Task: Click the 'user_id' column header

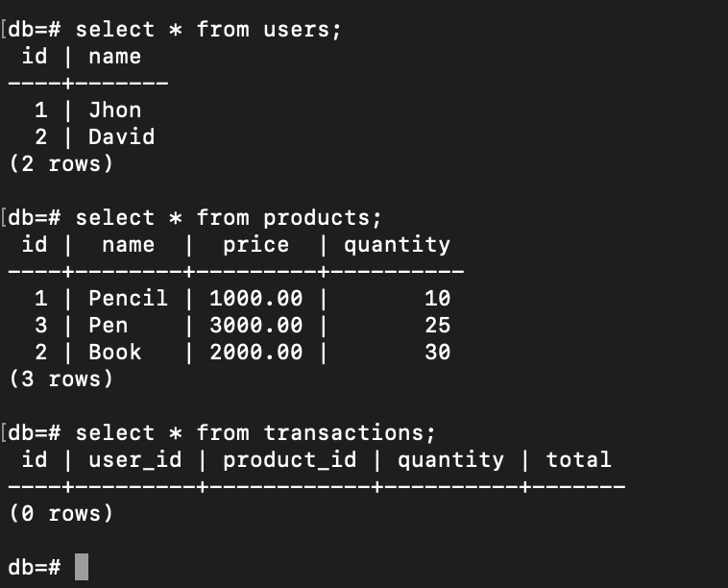Action: (135, 460)
